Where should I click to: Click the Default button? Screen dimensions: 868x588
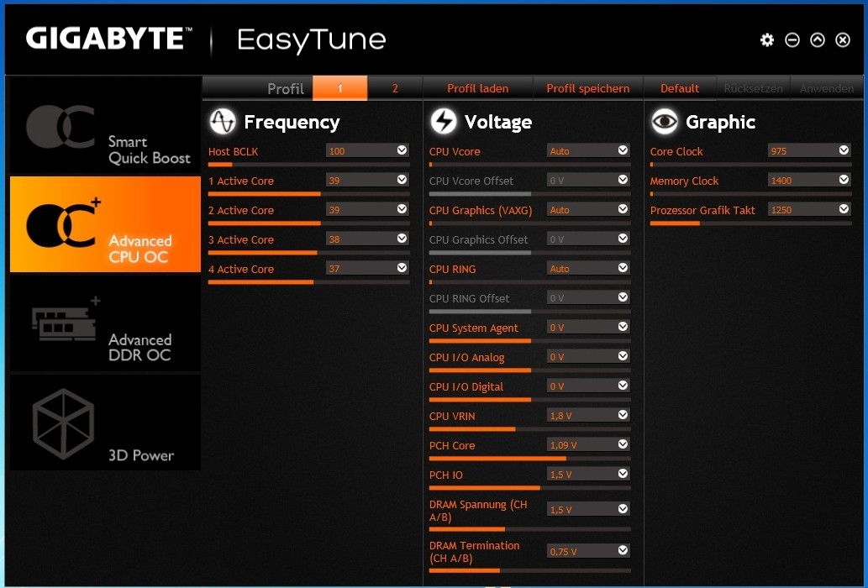680,88
